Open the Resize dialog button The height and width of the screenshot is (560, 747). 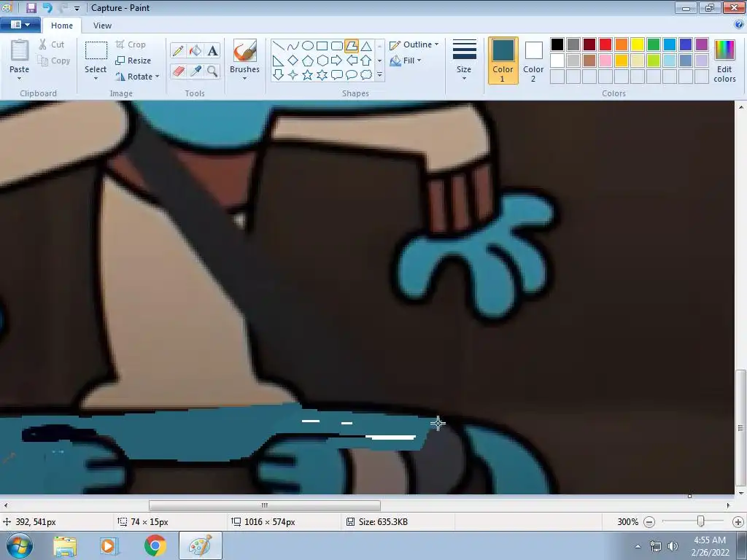(x=133, y=61)
